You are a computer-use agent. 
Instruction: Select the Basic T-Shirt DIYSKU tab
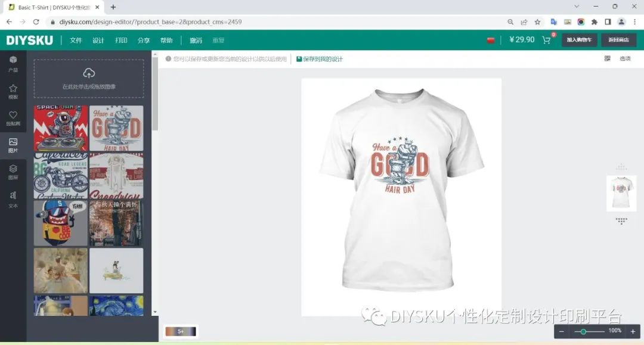tap(54, 7)
